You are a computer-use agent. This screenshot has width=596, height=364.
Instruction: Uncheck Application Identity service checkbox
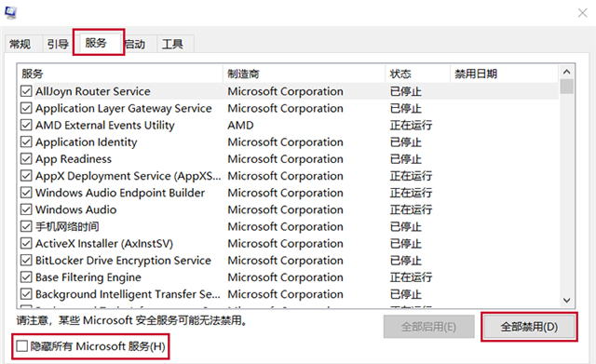coord(26,142)
